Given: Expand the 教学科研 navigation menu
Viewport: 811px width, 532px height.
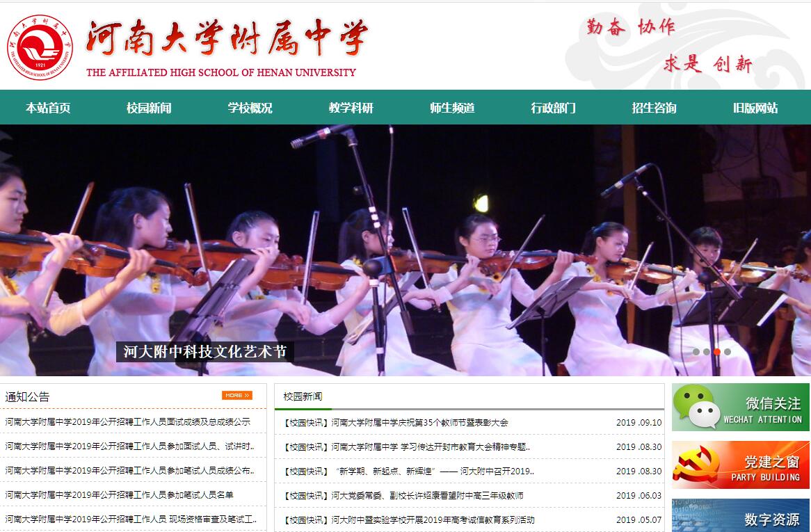Looking at the screenshot, I should click(x=351, y=108).
